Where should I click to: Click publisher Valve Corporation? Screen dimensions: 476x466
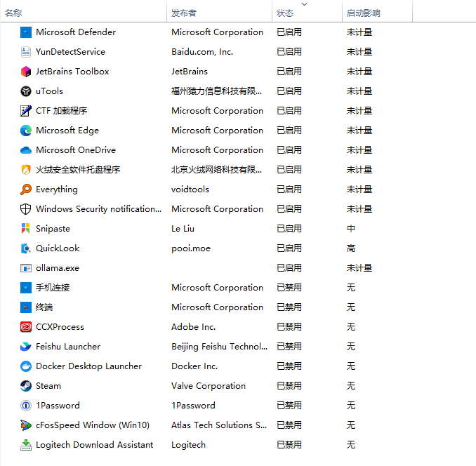click(x=209, y=386)
